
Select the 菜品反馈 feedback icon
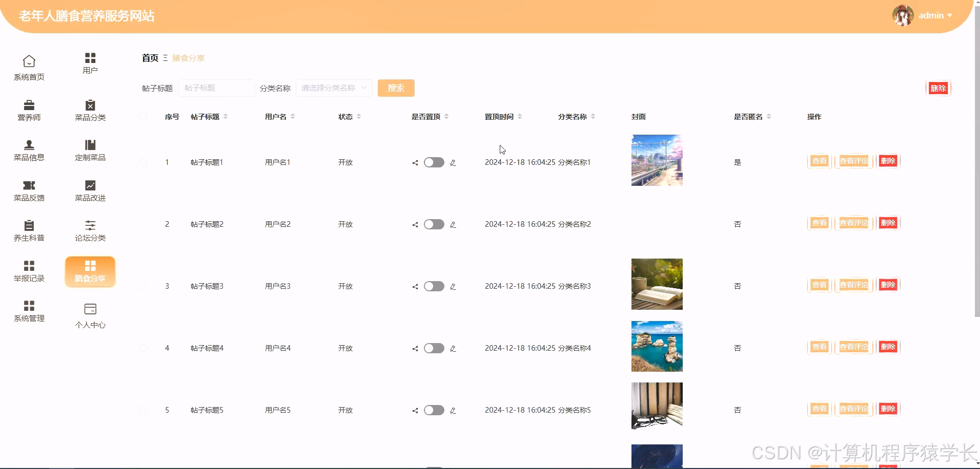pos(29,185)
